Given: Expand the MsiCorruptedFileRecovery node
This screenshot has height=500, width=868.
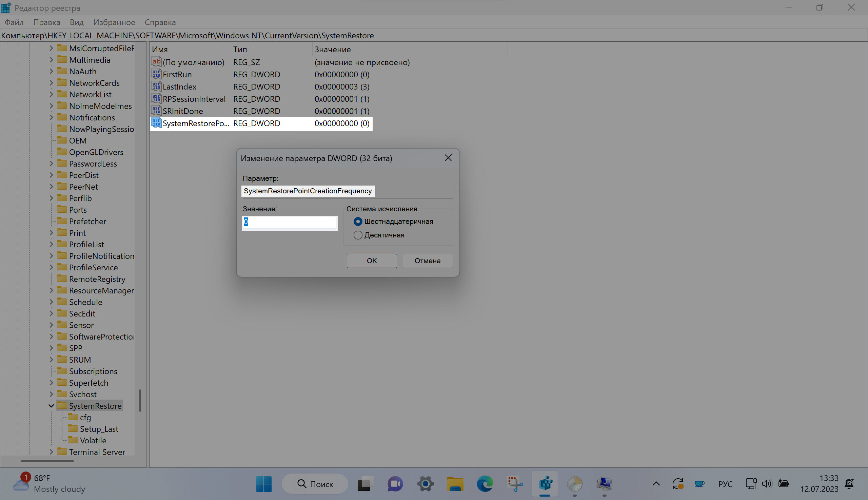Looking at the screenshot, I should 51,48.
